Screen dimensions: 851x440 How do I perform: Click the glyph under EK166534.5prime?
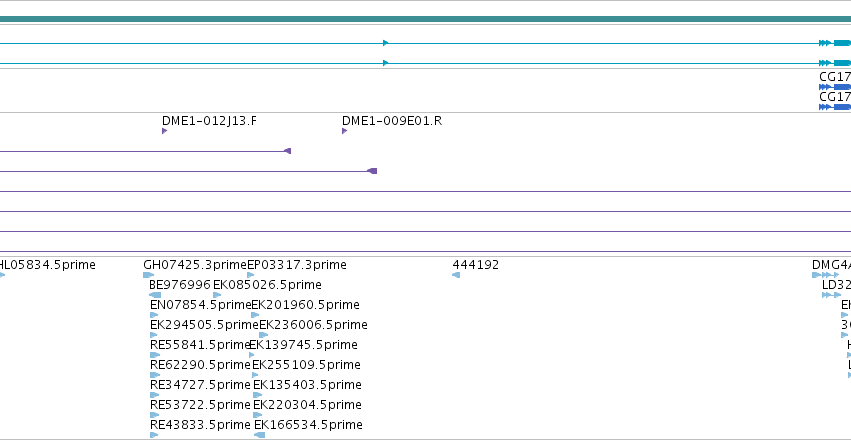pyautogui.click(x=259, y=435)
